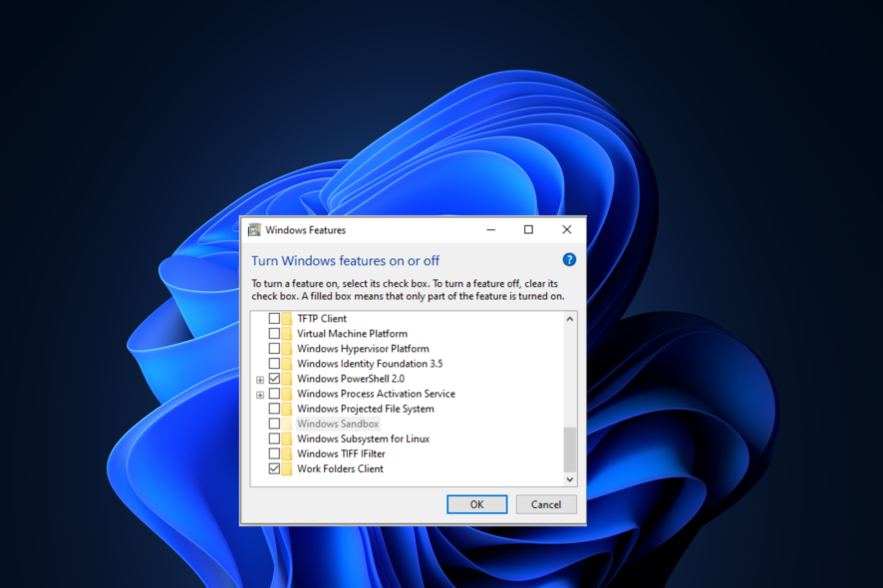Screen dimensions: 883x588
Task: Select the Windows Subsystem for Linux label
Action: pyautogui.click(x=363, y=439)
